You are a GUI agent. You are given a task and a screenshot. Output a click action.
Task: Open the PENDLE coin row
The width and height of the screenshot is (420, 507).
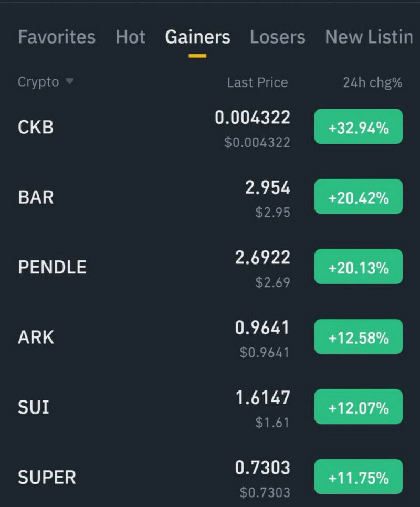click(x=52, y=267)
